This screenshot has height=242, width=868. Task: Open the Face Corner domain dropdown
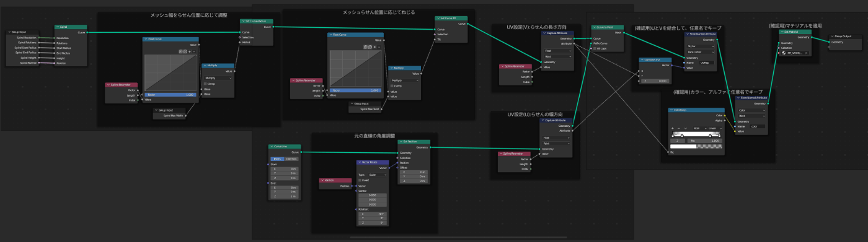pos(701,52)
